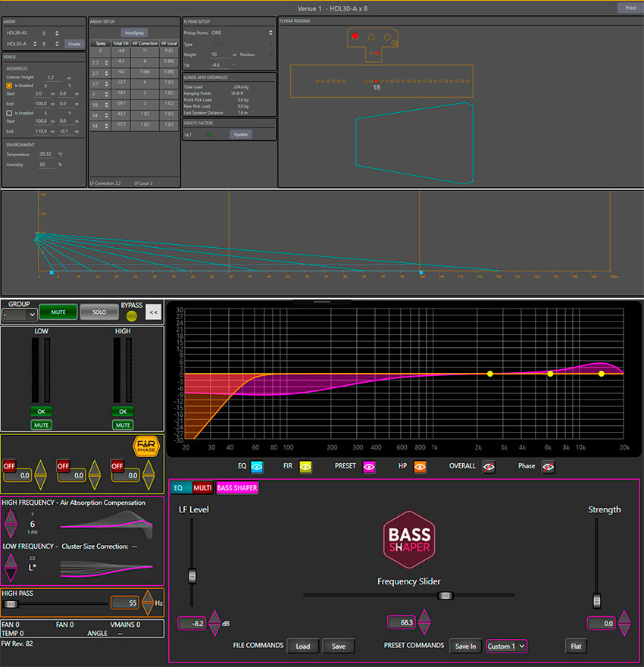Toggle the middle OFF delay switch
The width and height of the screenshot is (644, 667).
click(63, 466)
